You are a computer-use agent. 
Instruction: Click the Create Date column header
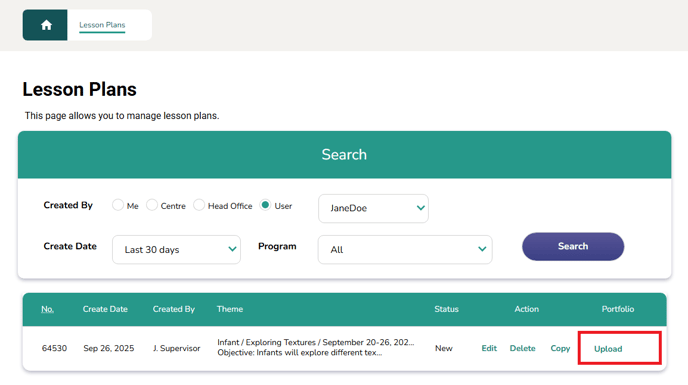tap(105, 309)
